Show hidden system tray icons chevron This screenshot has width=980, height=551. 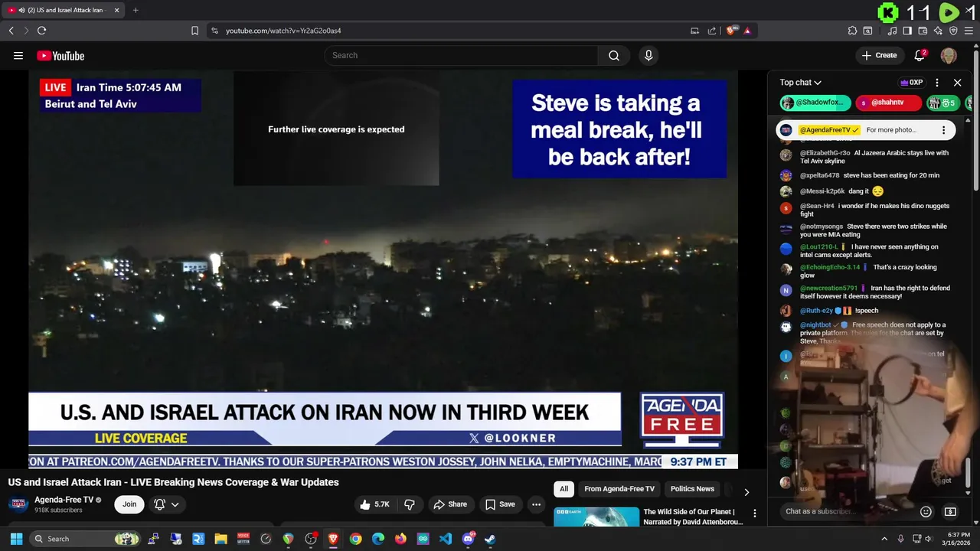(x=884, y=539)
